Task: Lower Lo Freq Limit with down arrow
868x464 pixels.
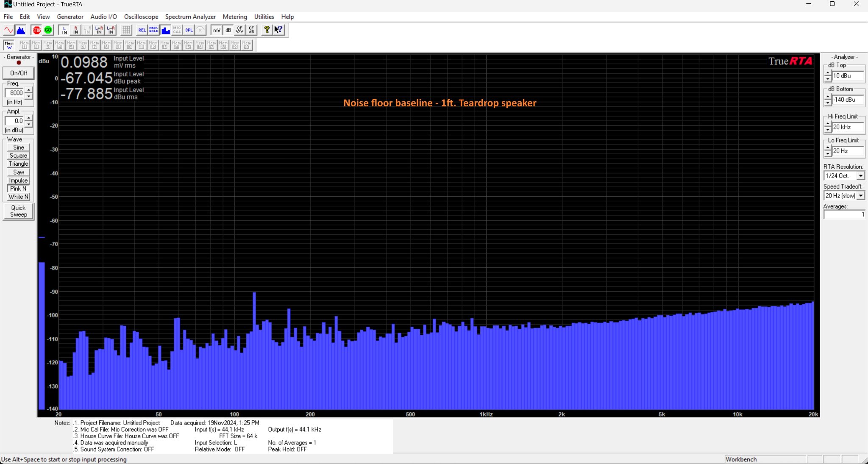Action: click(x=828, y=154)
